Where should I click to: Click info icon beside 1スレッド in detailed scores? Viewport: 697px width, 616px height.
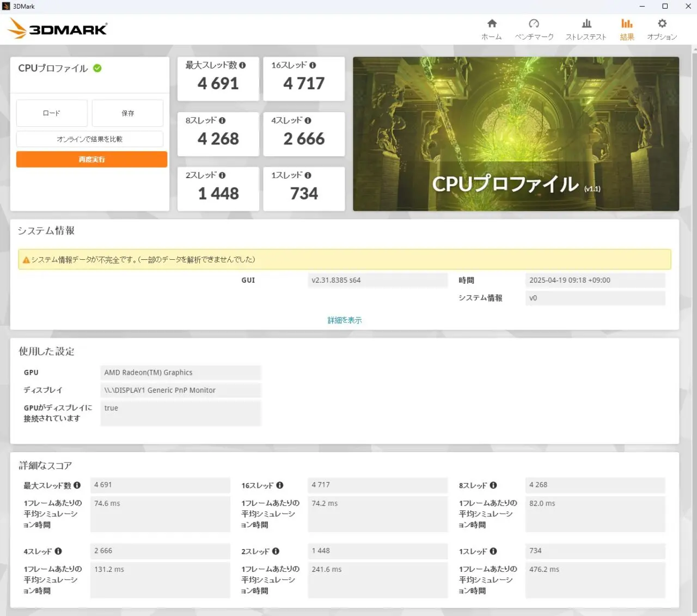click(493, 551)
